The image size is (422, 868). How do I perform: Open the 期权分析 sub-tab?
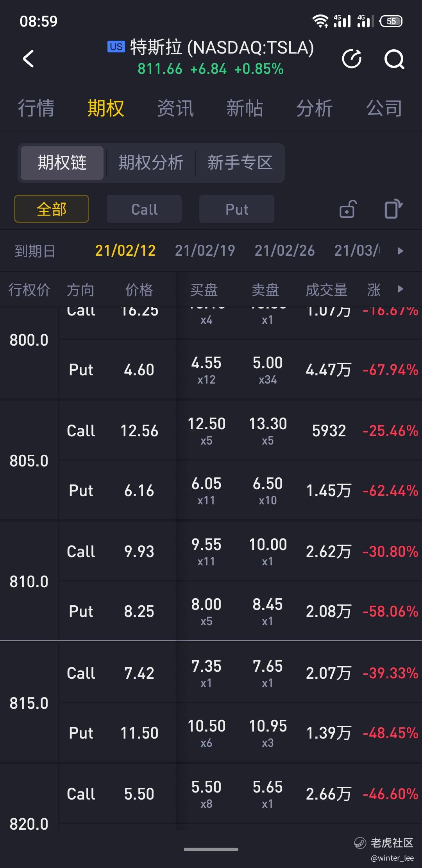coord(151,163)
